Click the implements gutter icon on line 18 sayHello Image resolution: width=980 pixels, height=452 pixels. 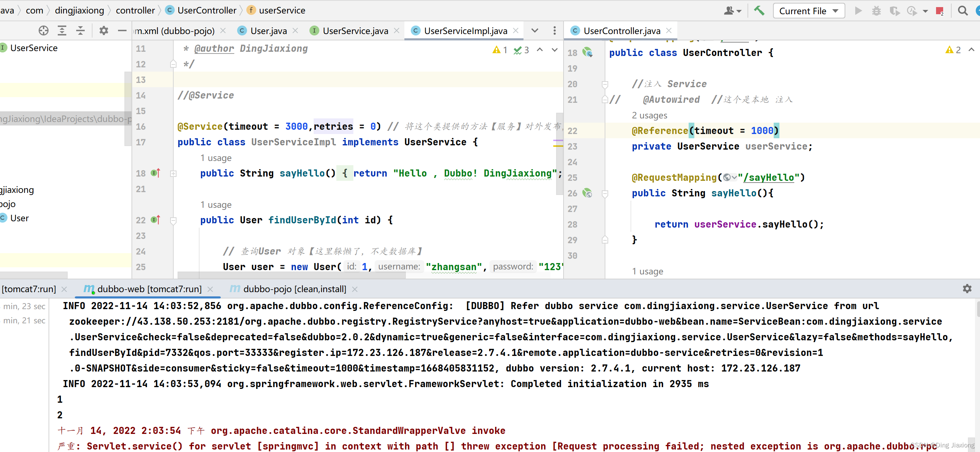tap(155, 173)
